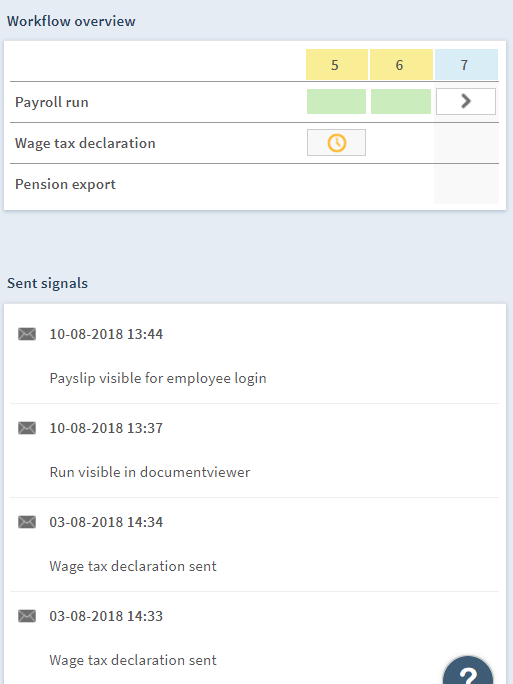Open 'Payslip visible for employee login' signal
Image resolution: width=513 pixels, height=684 pixels.
click(158, 378)
